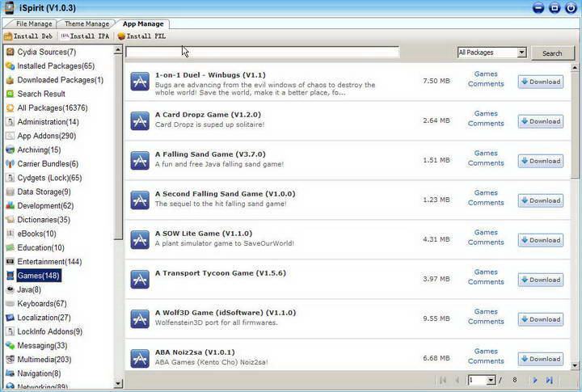This screenshot has height=392, width=582.
Task: Click Games link for A Falling Sand Game
Action: (486, 153)
